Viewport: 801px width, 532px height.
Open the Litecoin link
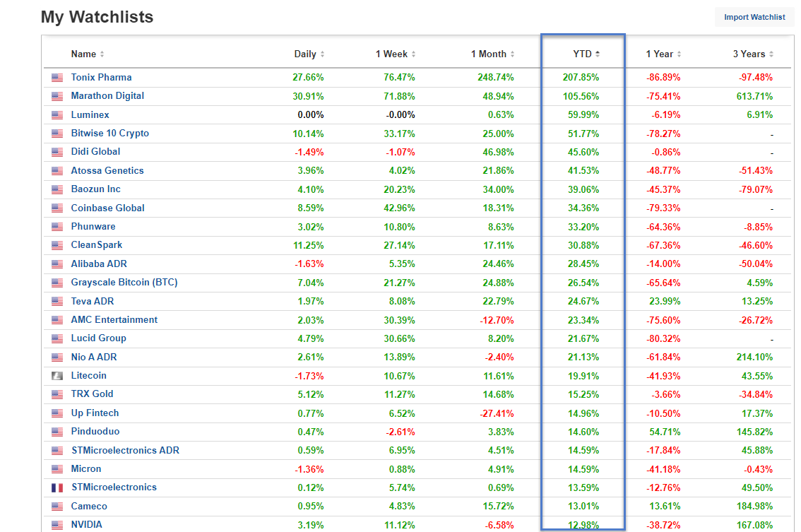89,375
